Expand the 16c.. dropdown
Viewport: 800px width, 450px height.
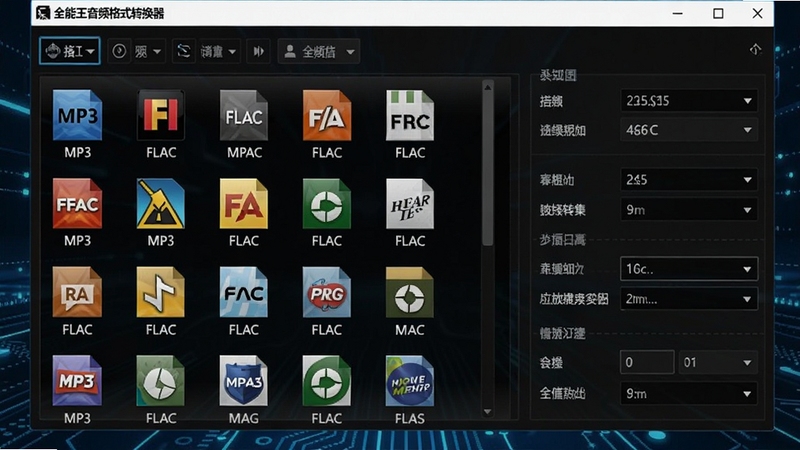pyautogui.click(x=689, y=269)
